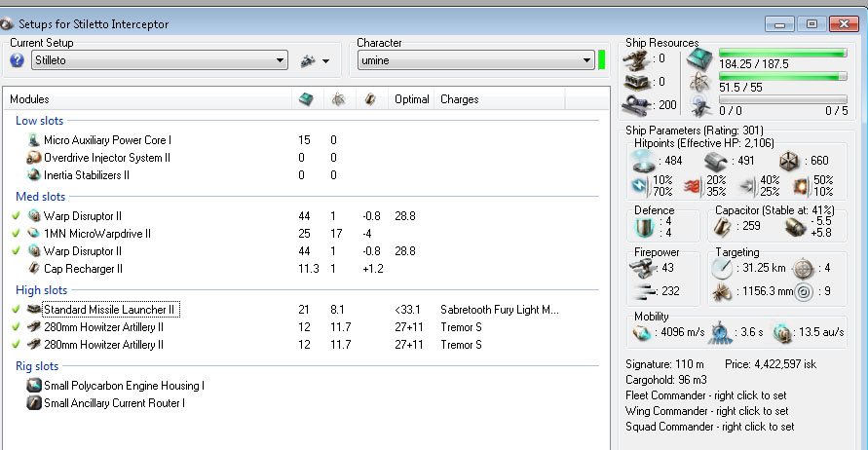
Task: Select Inertia Stabilizers II icon
Action: [34, 175]
